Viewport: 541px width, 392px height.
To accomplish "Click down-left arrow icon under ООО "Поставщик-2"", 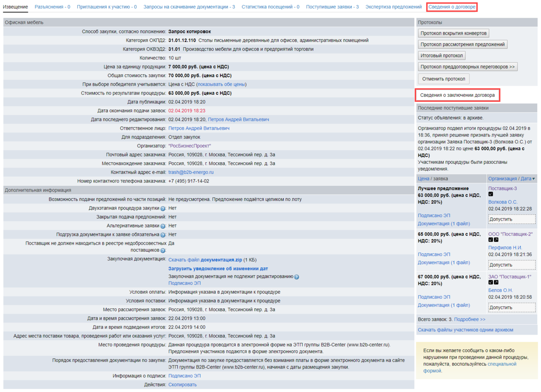I will click(x=491, y=240).
